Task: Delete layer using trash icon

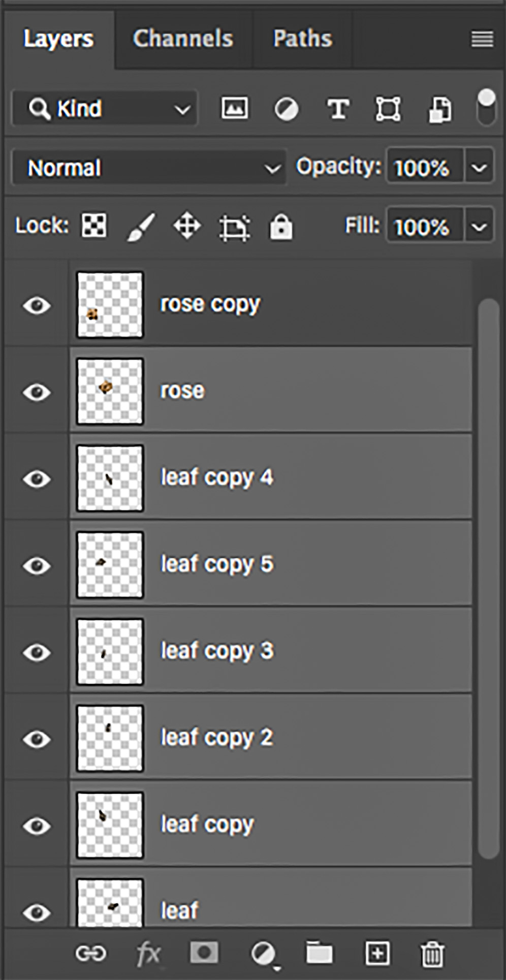Action: [432, 954]
